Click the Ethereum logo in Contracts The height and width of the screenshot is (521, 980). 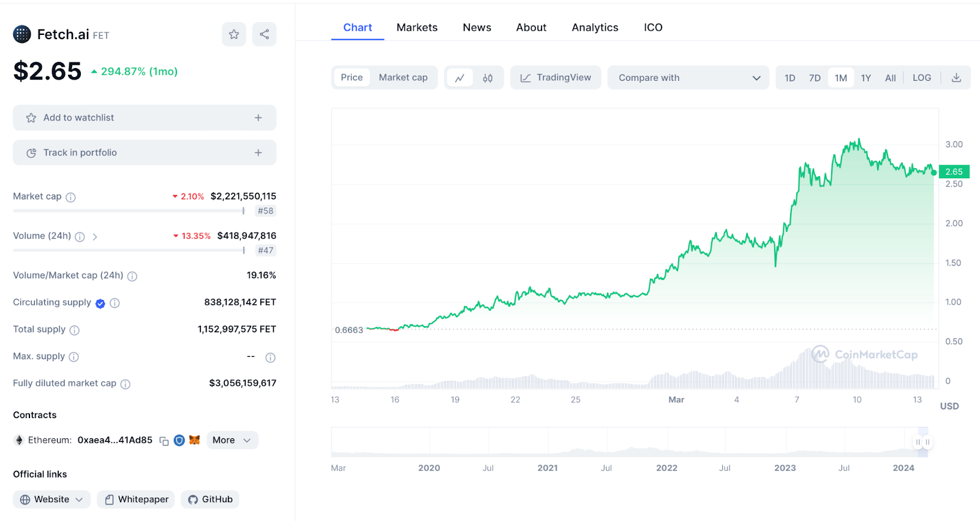(x=19, y=440)
